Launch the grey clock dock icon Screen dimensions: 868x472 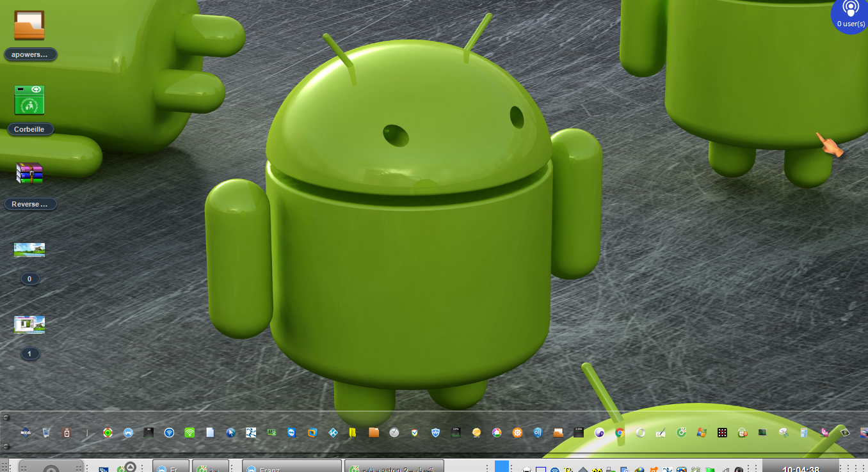coord(394,432)
